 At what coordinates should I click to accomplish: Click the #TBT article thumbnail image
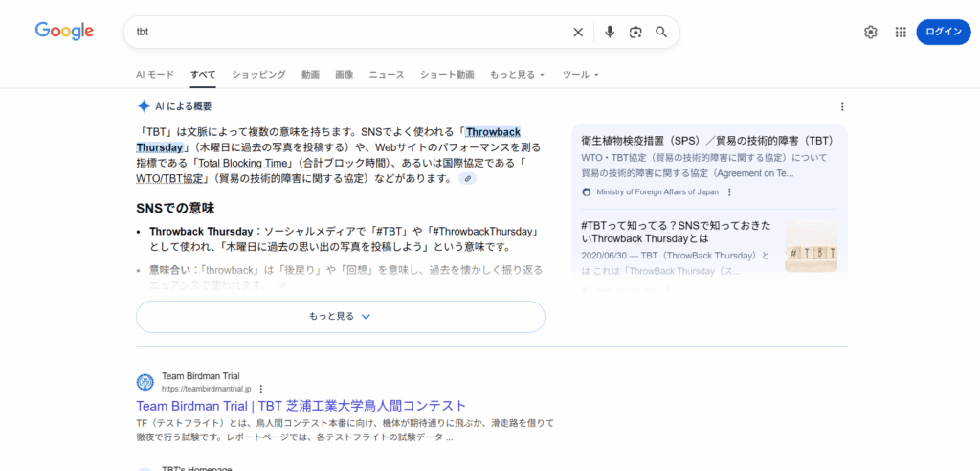click(x=810, y=248)
